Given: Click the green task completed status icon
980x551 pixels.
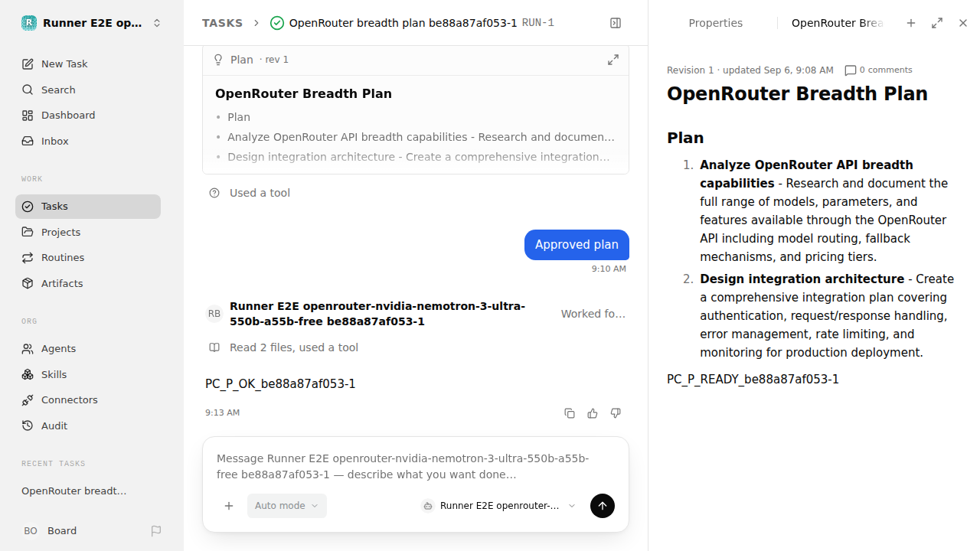Looking at the screenshot, I should pyautogui.click(x=277, y=23).
